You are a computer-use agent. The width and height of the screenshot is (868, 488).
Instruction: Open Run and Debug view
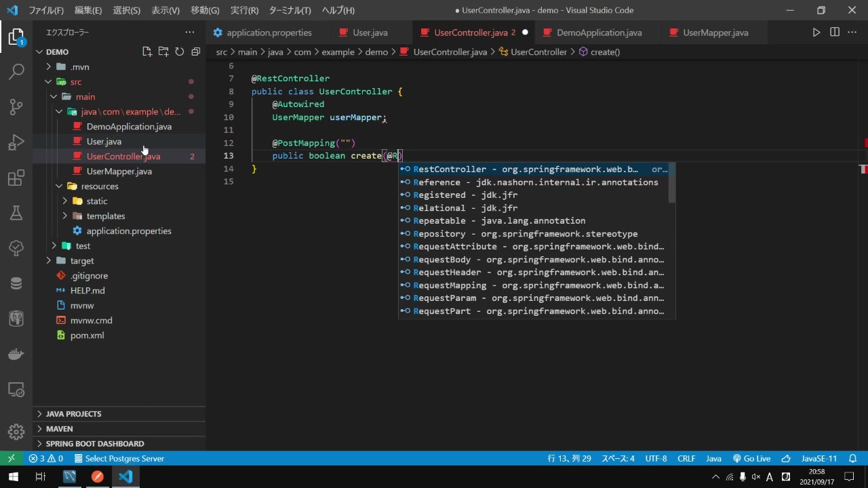16,142
